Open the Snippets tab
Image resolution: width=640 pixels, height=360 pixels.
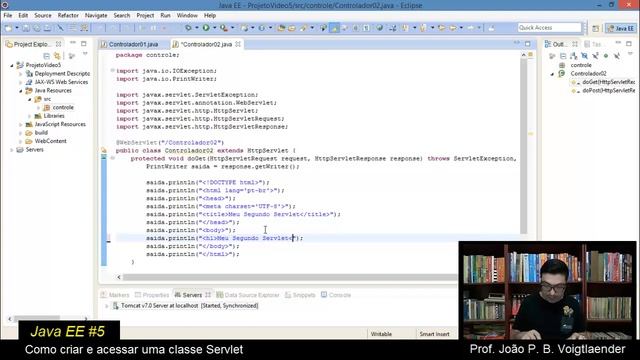(300, 295)
